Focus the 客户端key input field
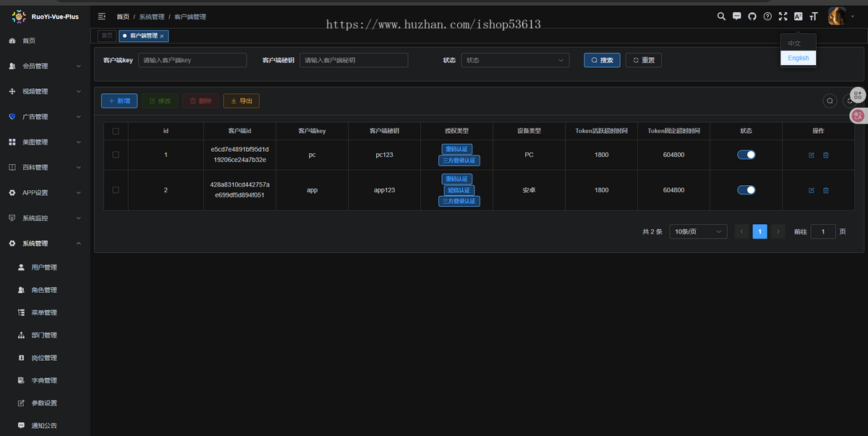The image size is (868, 436). (192, 60)
